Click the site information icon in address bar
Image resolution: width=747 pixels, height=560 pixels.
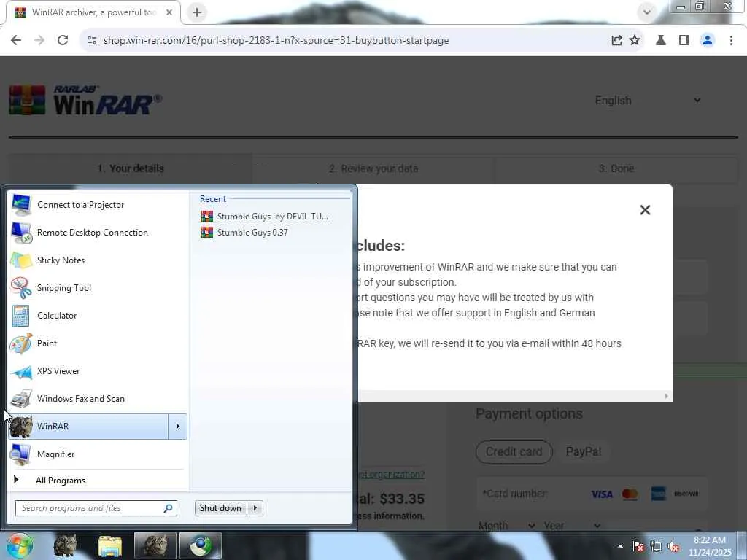pyautogui.click(x=91, y=41)
